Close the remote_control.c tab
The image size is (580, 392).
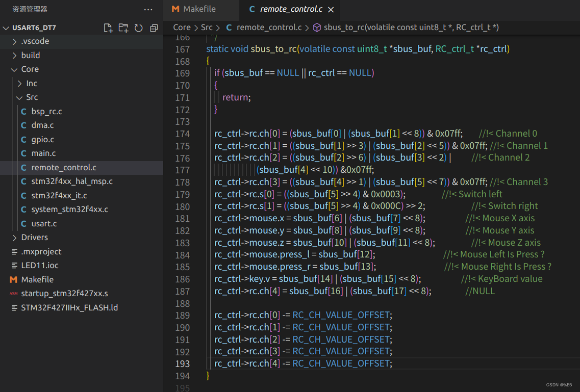(331, 10)
